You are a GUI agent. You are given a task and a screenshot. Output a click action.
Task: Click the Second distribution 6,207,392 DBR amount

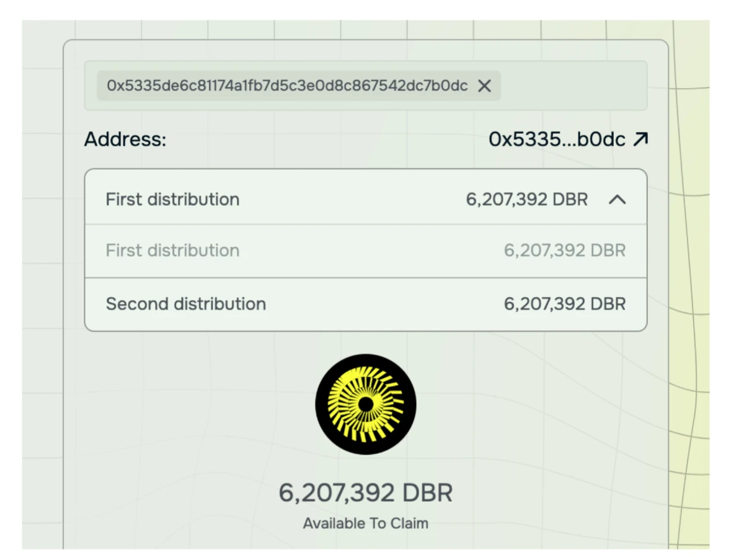[564, 304]
